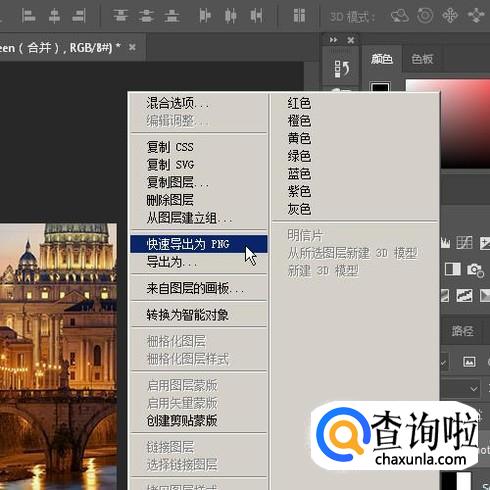This screenshot has width=490, height=490.
Task: Click the black foreground color swatch
Action: [x=380, y=88]
